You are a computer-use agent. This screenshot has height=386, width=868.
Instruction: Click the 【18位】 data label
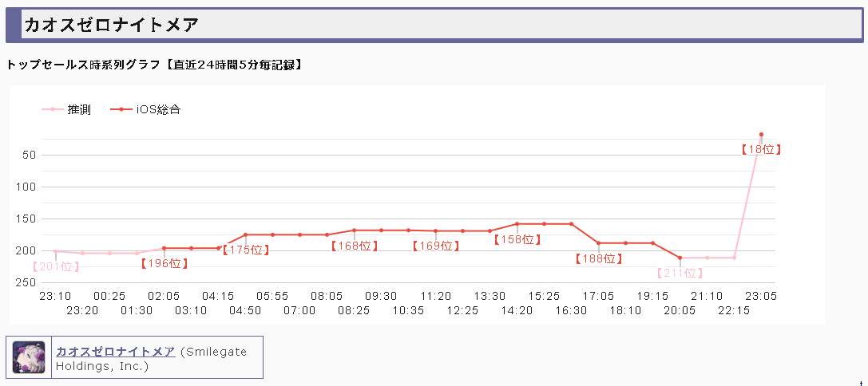[761, 149]
